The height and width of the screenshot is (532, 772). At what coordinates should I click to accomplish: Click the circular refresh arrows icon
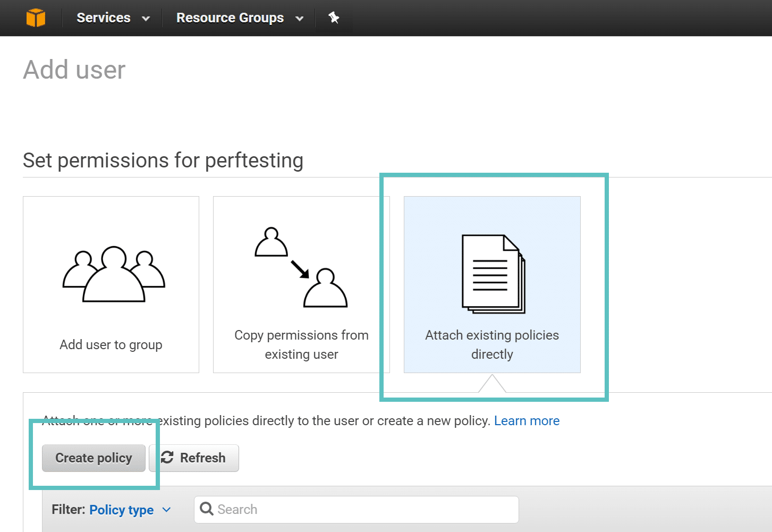click(x=167, y=458)
